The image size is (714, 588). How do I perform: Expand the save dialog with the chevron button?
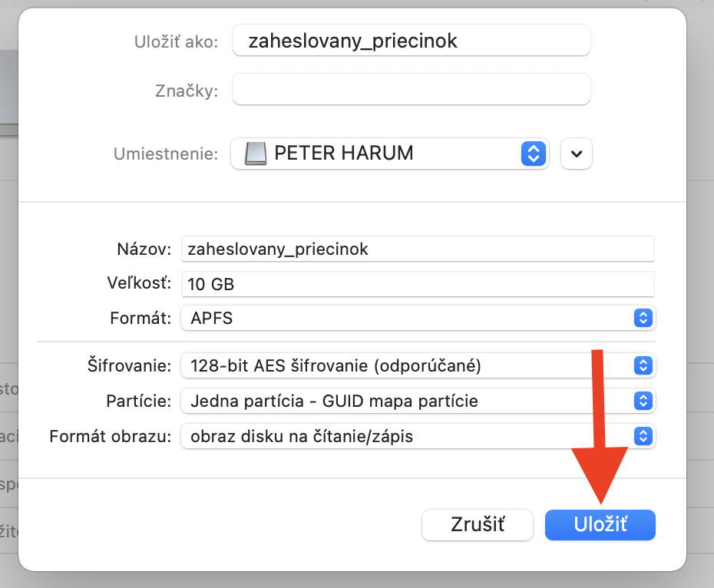[x=577, y=154]
